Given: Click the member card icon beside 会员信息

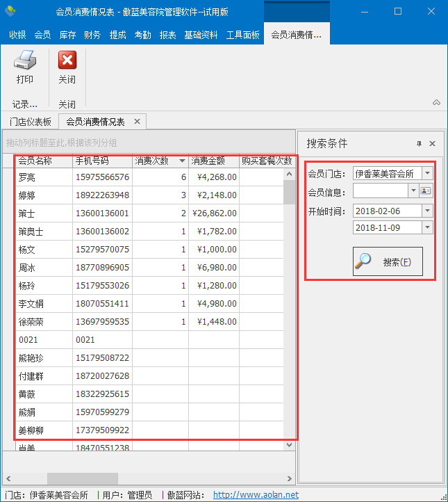Looking at the screenshot, I should [426, 191].
